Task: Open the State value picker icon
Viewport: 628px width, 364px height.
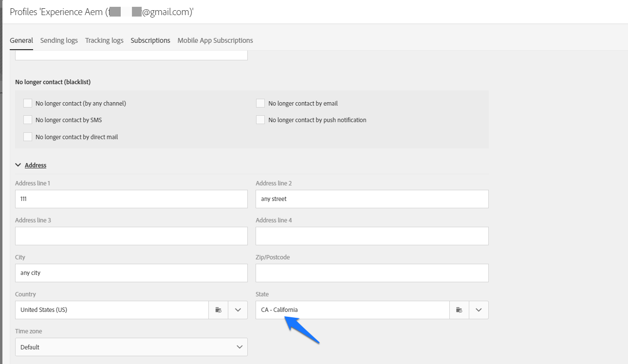Action: 459,309
